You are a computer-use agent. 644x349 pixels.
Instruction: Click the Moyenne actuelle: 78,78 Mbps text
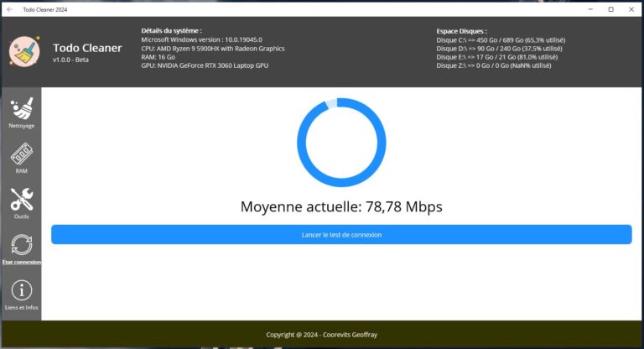pyautogui.click(x=341, y=206)
